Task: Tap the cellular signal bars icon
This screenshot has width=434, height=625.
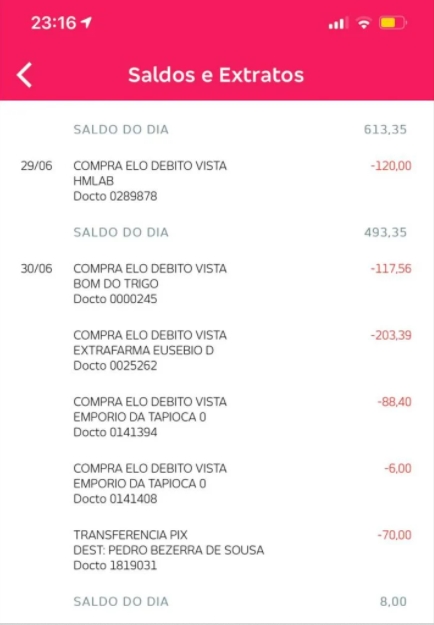Action: [x=337, y=23]
